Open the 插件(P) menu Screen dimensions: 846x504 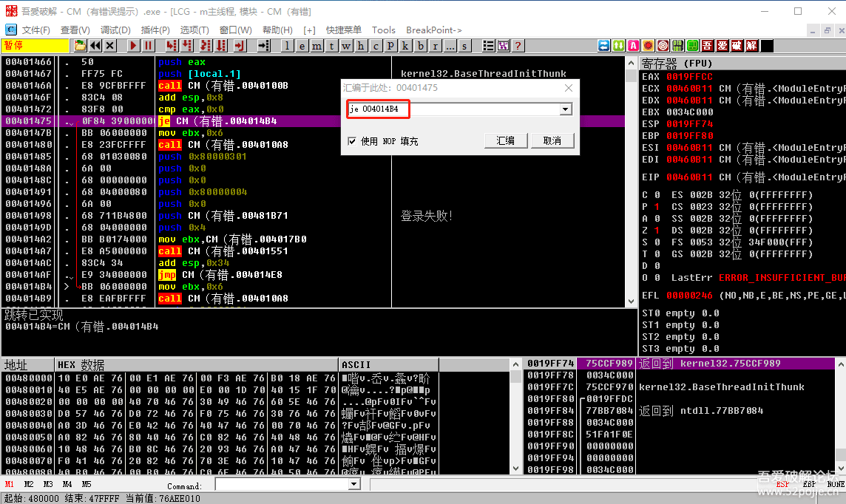(155, 30)
